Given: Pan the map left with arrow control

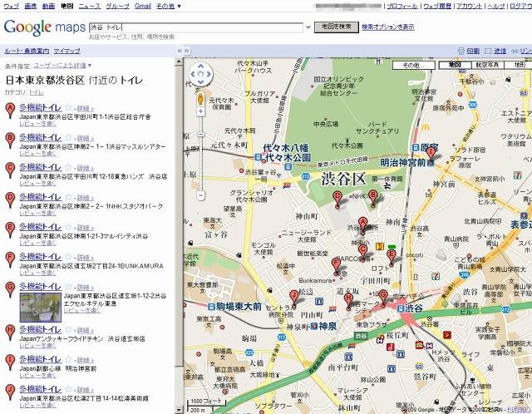Looking at the screenshot, I should click(192, 74).
